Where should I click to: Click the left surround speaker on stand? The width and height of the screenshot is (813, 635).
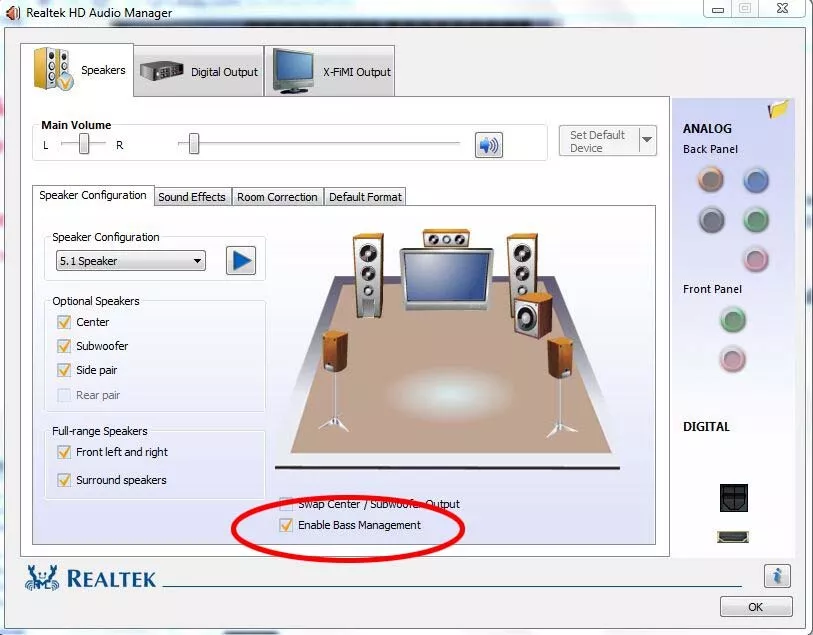pyautogui.click(x=334, y=381)
